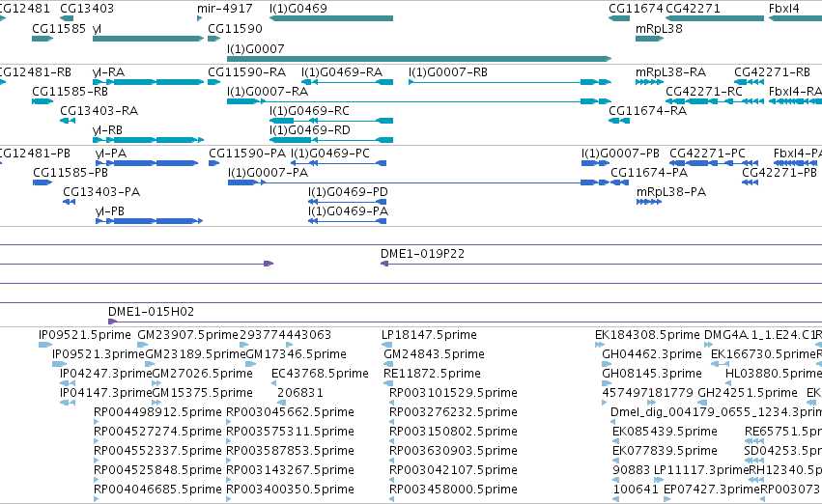The image size is (822, 504).
Task: Click transcript CG13403-RA label
Action: click(99, 111)
